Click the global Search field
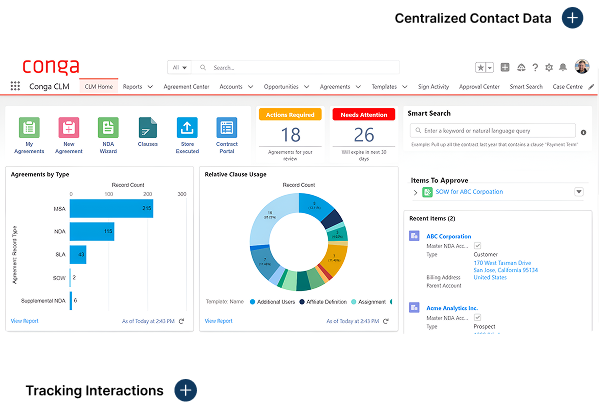This screenshot has height=409, width=599. click(295, 68)
